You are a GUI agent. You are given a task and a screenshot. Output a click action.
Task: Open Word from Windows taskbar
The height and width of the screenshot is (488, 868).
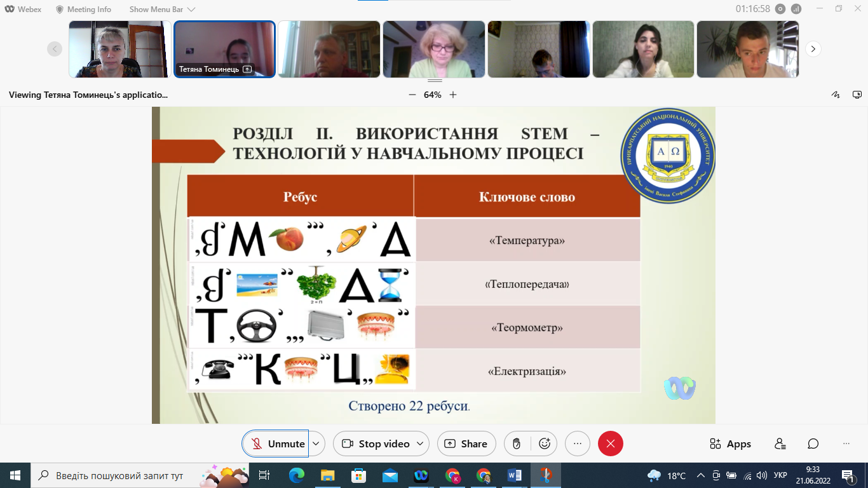(515, 475)
